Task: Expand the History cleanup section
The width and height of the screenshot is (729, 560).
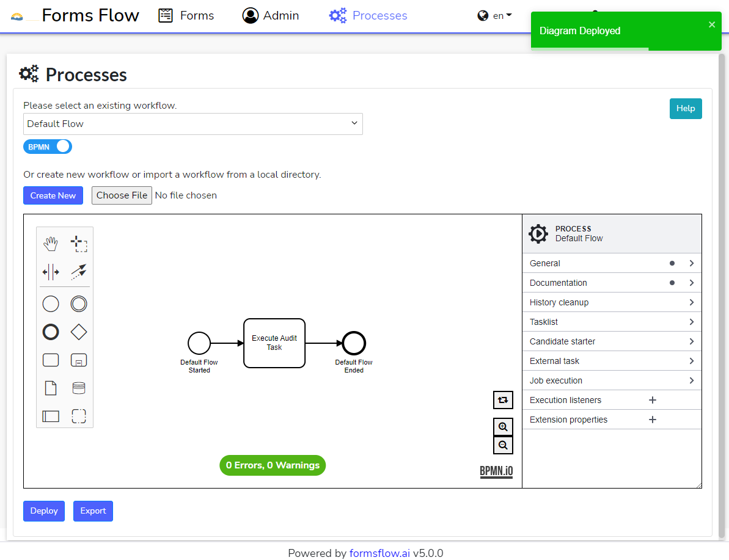Action: coord(612,302)
